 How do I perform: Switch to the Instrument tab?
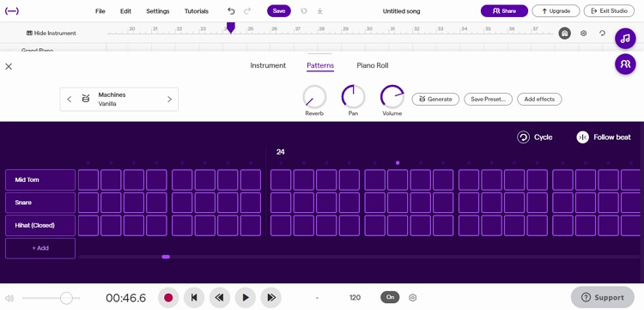pyautogui.click(x=268, y=65)
